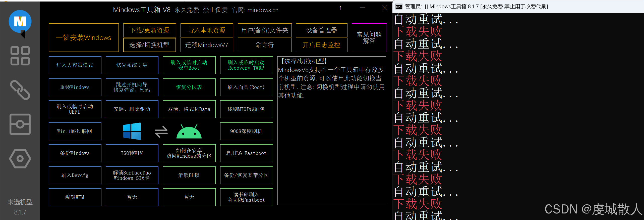Click the up-arrow pin icon in title bar
This screenshot has height=220, width=644.
click(x=340, y=8)
